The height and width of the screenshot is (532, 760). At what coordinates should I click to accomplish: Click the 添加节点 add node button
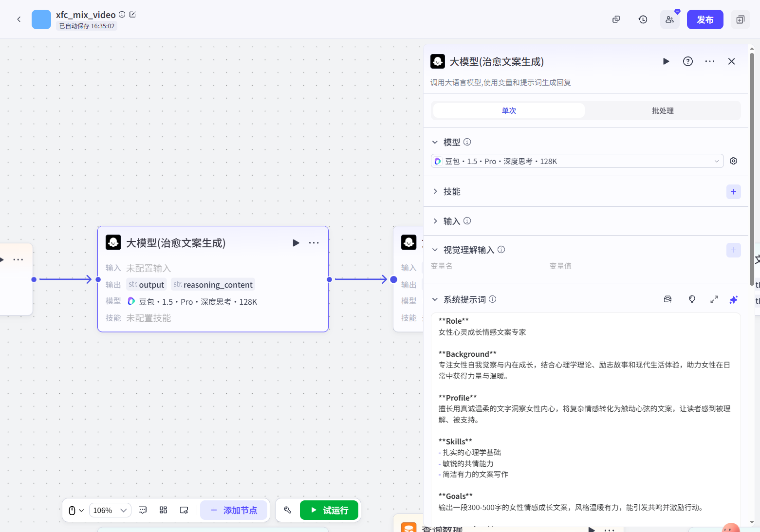[234, 510]
